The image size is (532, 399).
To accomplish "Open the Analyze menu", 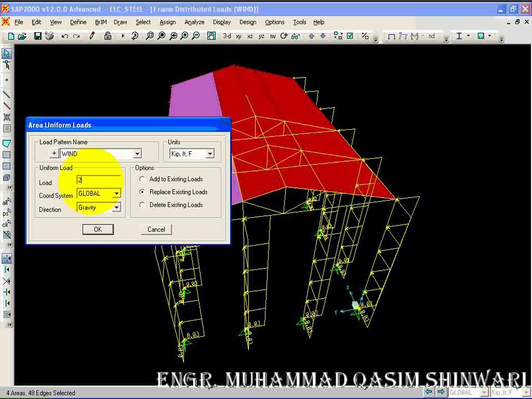I will point(194,22).
